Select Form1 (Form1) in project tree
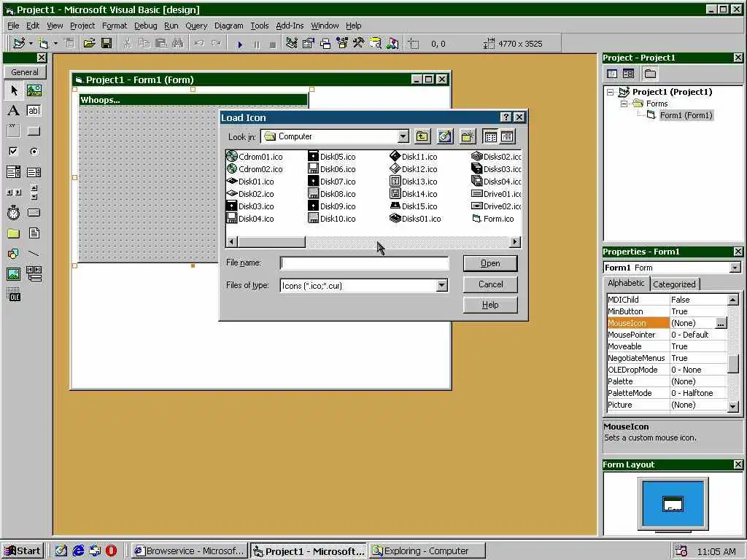The image size is (747, 560). pos(686,115)
